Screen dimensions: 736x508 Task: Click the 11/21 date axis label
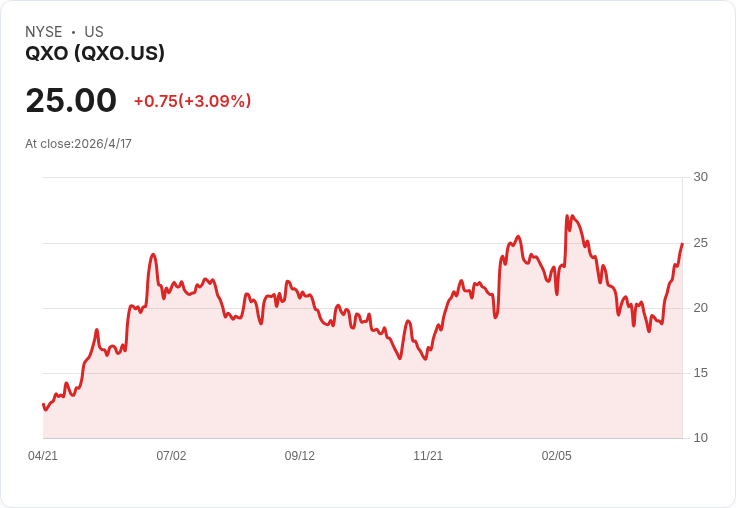pos(428,456)
